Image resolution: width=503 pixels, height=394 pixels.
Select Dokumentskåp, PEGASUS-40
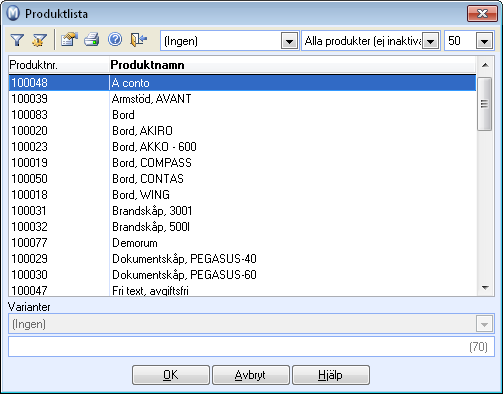coord(242,259)
